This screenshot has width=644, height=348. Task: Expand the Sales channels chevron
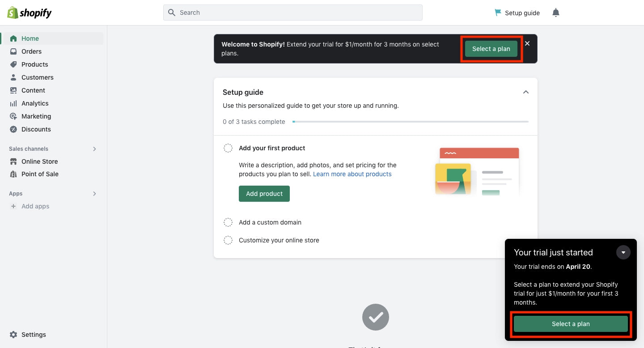[x=94, y=149]
